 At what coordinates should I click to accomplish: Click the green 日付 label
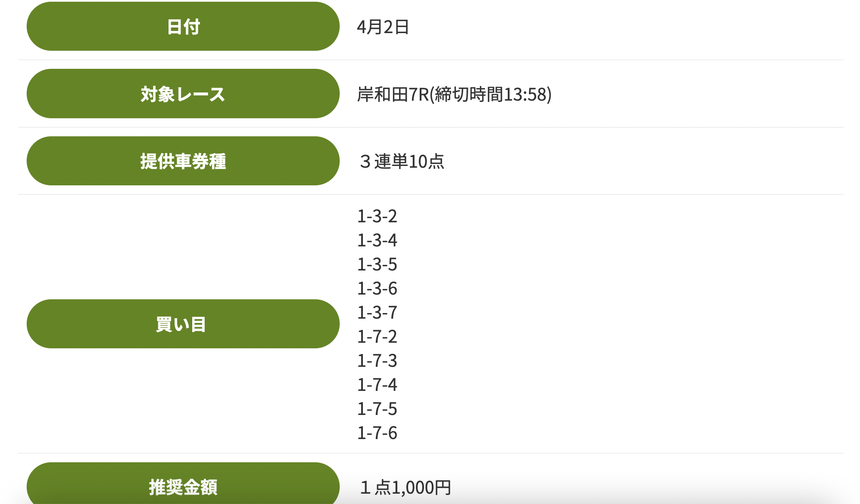tap(183, 27)
